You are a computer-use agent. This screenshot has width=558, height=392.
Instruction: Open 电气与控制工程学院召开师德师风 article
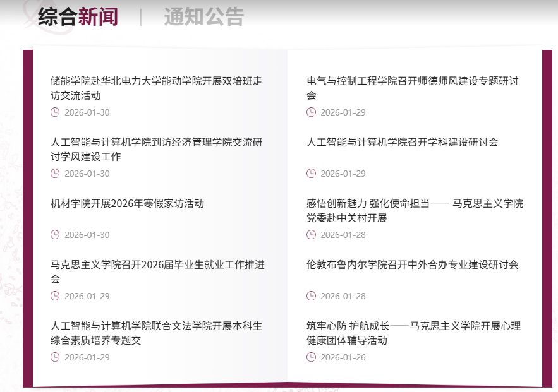click(412, 88)
